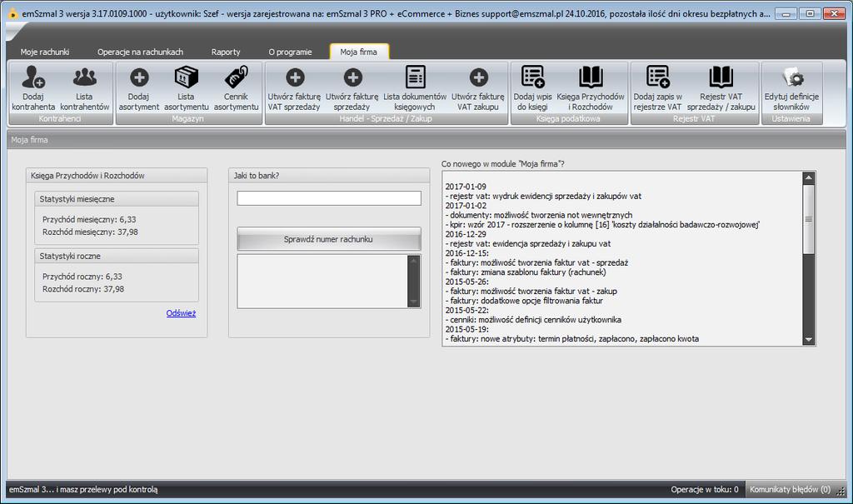Screen dimensions: 853x504
Task: Click the emSzmal app icon in title bar
Action: tap(12, 13)
